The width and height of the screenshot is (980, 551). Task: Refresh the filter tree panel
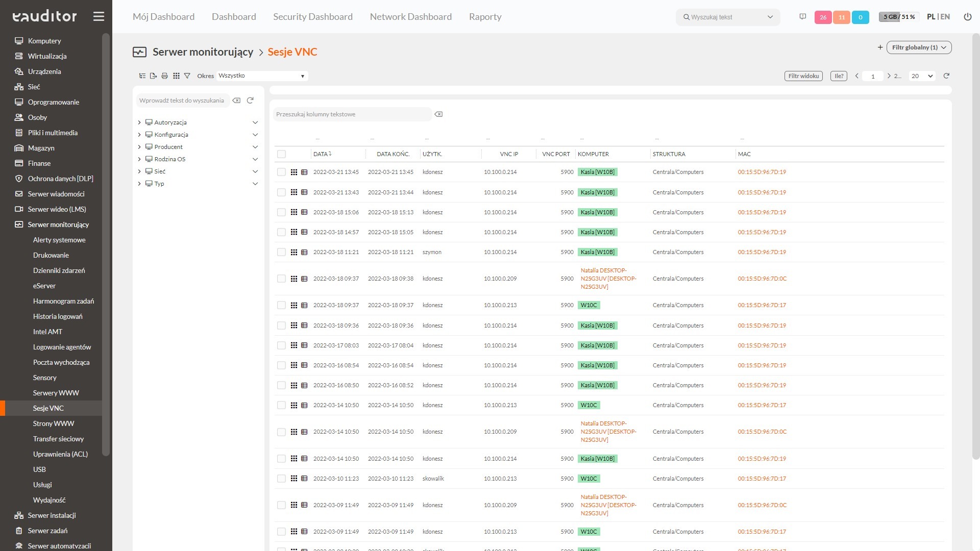[x=250, y=101]
